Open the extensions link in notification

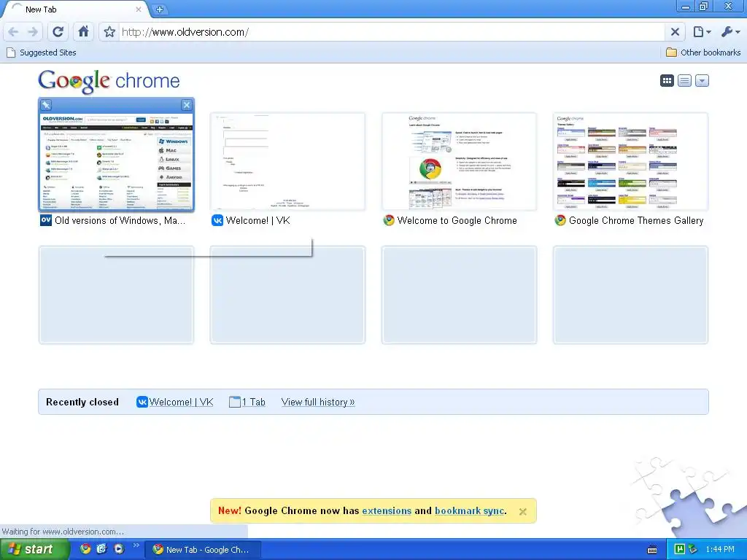click(x=387, y=510)
